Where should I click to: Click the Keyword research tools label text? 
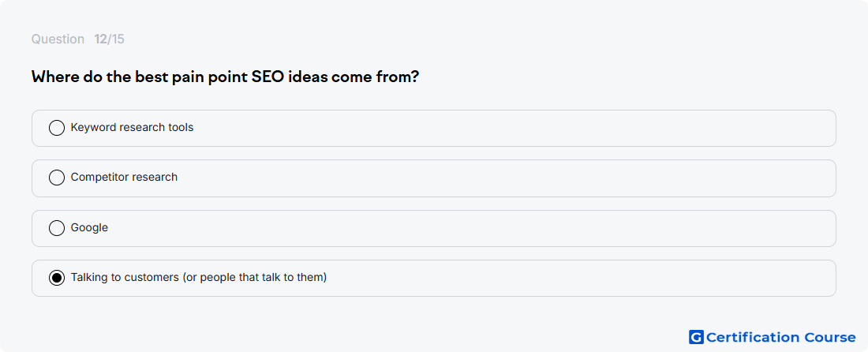tap(132, 127)
